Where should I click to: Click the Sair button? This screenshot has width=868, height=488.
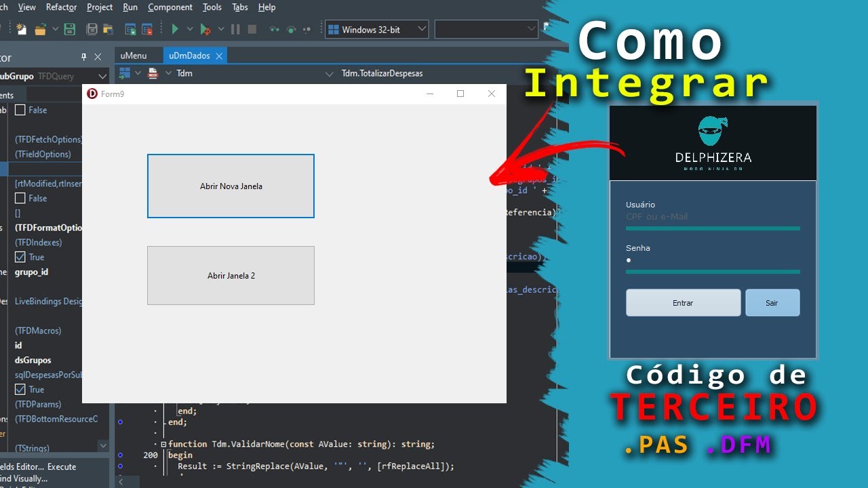(x=772, y=303)
